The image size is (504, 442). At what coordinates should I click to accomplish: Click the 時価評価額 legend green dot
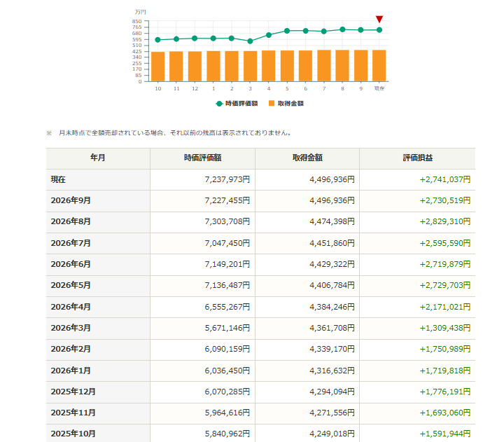click(219, 104)
